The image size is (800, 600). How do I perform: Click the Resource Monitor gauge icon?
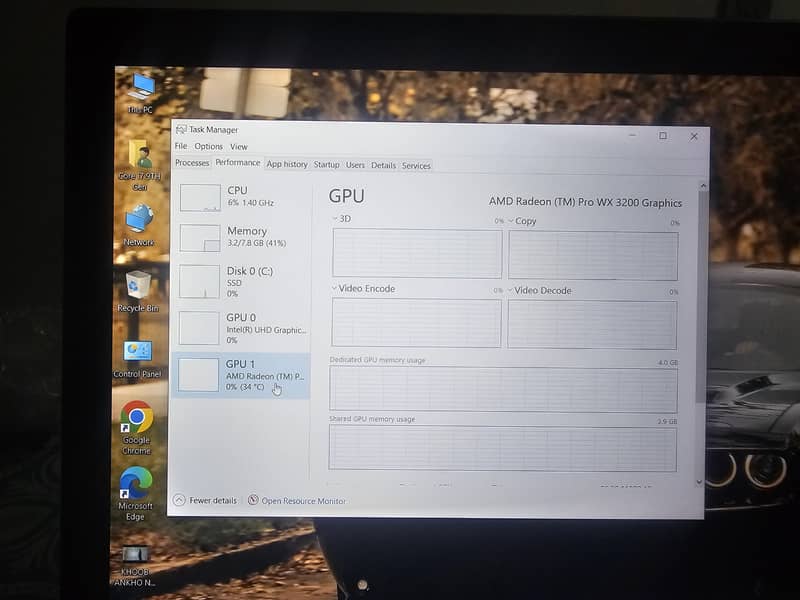[253, 500]
